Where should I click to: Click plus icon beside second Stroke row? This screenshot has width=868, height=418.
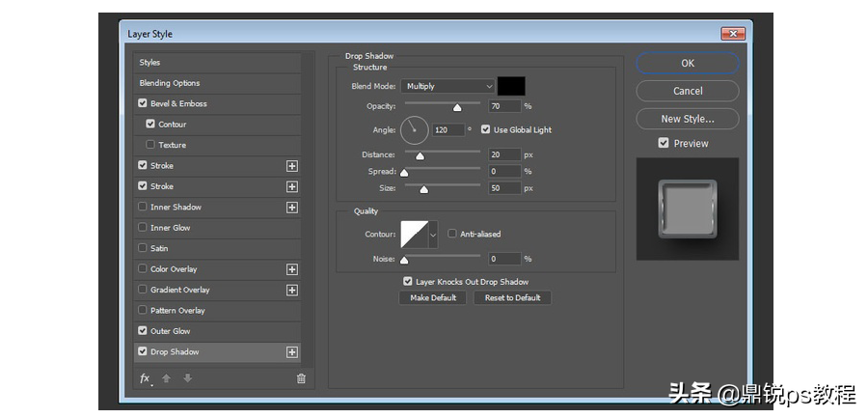point(291,187)
